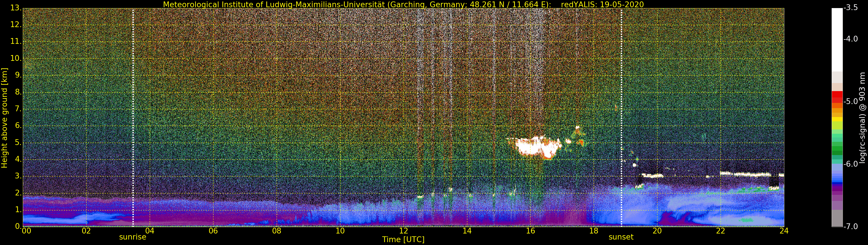Click the '4.' height tick label

pyautogui.click(x=18, y=159)
